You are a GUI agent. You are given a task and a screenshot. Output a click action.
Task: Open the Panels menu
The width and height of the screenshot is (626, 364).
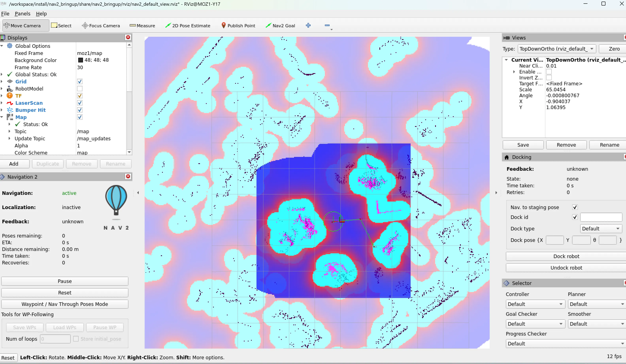(22, 14)
